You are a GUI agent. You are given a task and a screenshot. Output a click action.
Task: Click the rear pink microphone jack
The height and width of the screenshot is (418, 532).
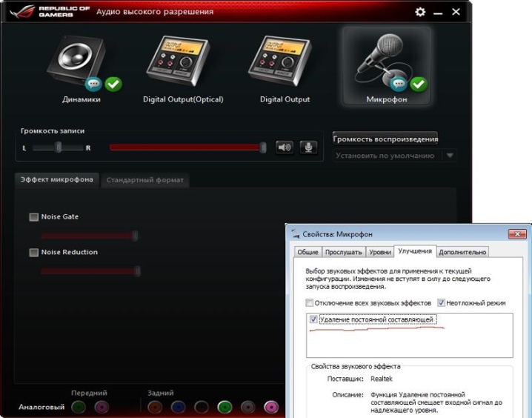271,407
